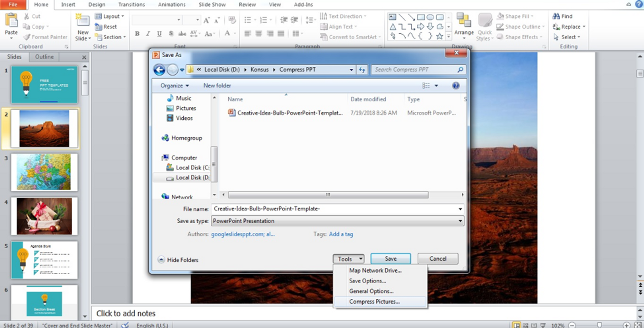Center the paragraph text
Viewport: 644px width, 328px height.
click(x=259, y=33)
